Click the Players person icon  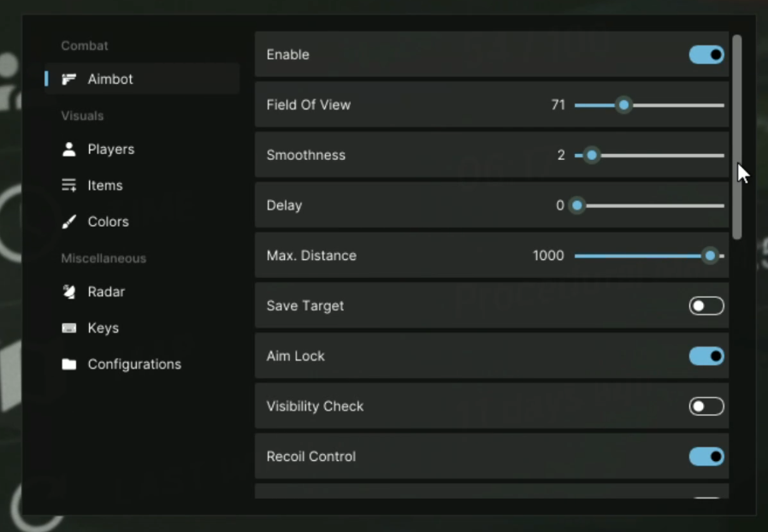(69, 150)
